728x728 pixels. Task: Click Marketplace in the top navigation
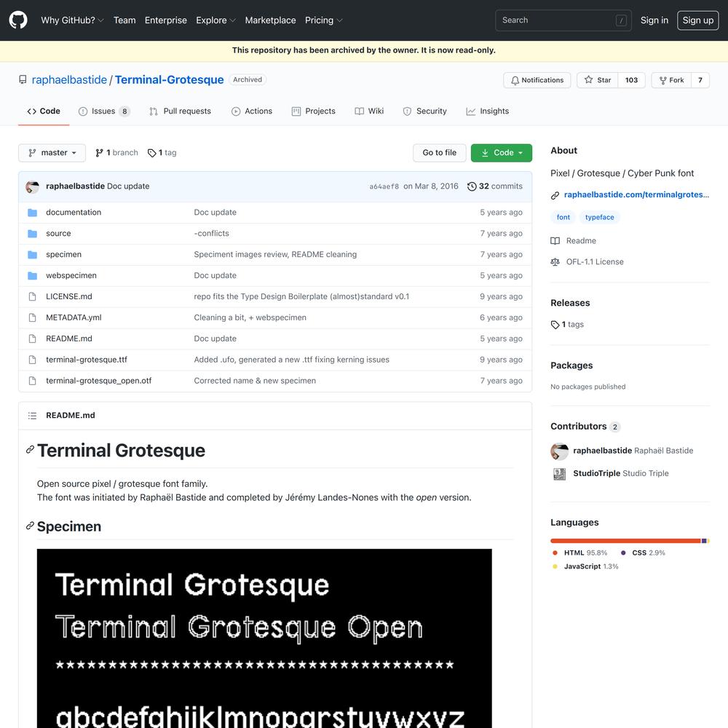coord(270,20)
